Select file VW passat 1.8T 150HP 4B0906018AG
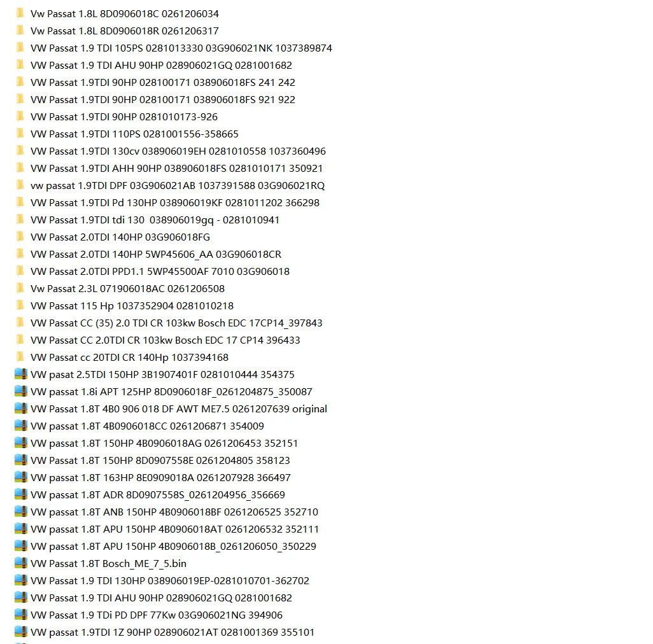 [164, 443]
